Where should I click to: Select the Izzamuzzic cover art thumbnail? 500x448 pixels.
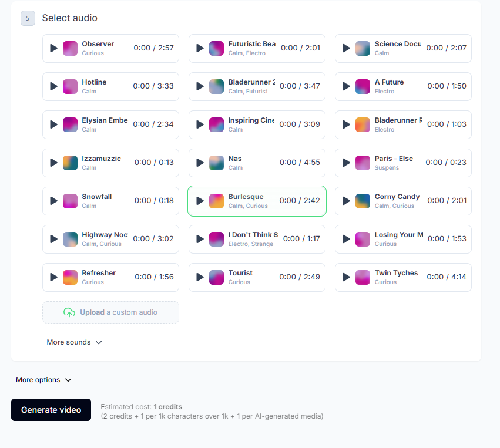(x=71, y=163)
